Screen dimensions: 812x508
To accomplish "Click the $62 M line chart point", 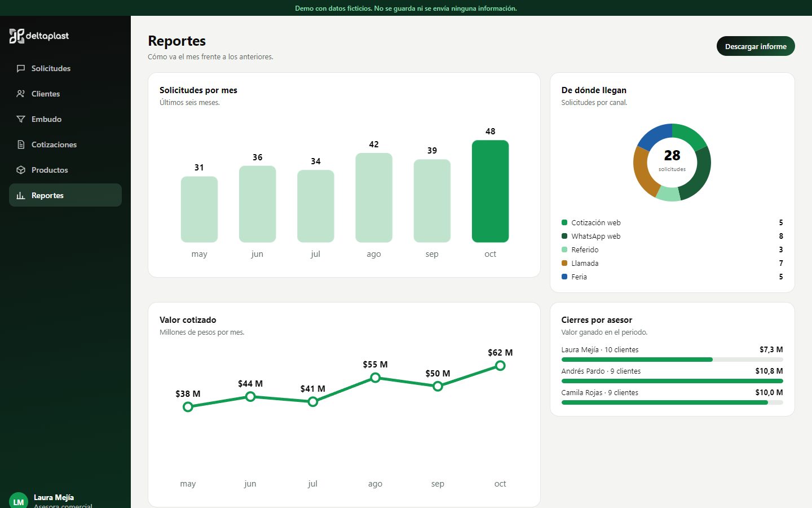I will 500,366.
